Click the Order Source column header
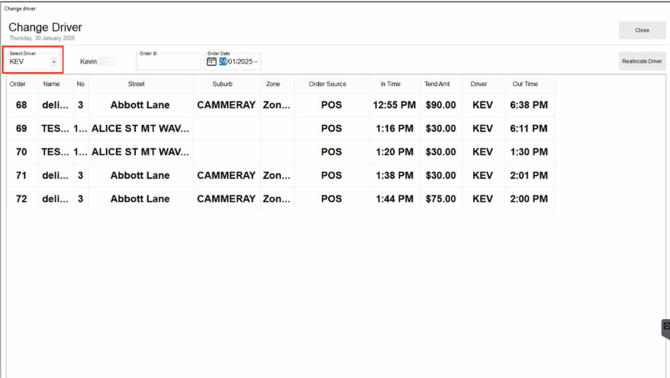The width and height of the screenshot is (670, 378). [x=327, y=84]
